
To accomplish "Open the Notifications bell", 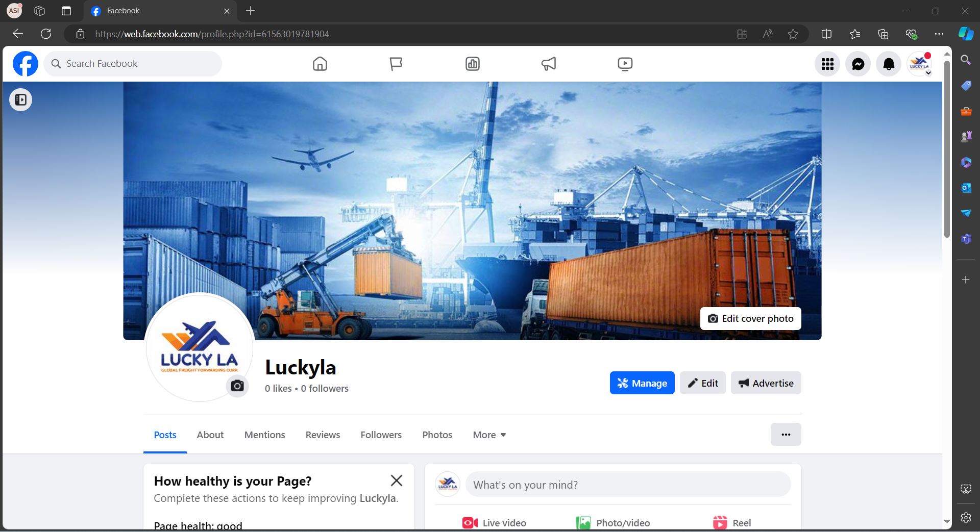I will coord(889,64).
